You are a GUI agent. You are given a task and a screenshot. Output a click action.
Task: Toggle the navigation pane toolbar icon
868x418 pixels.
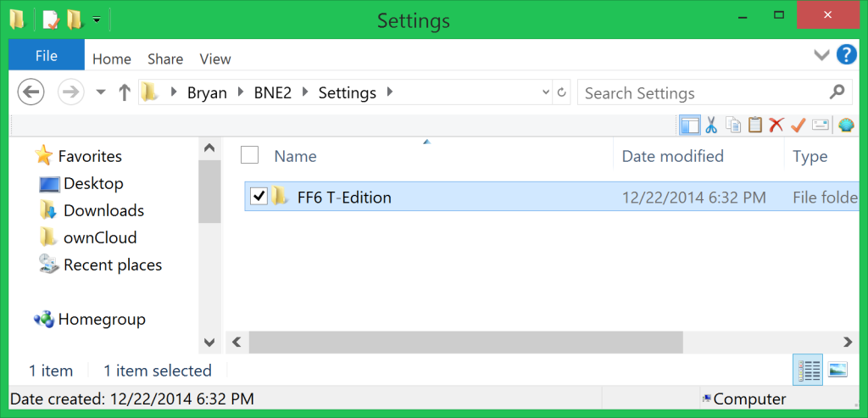[690, 125]
